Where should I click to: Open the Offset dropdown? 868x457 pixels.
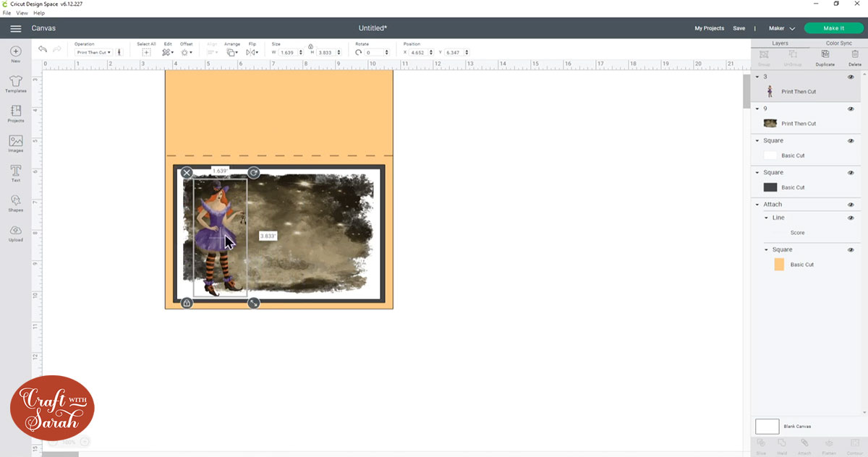(x=186, y=53)
